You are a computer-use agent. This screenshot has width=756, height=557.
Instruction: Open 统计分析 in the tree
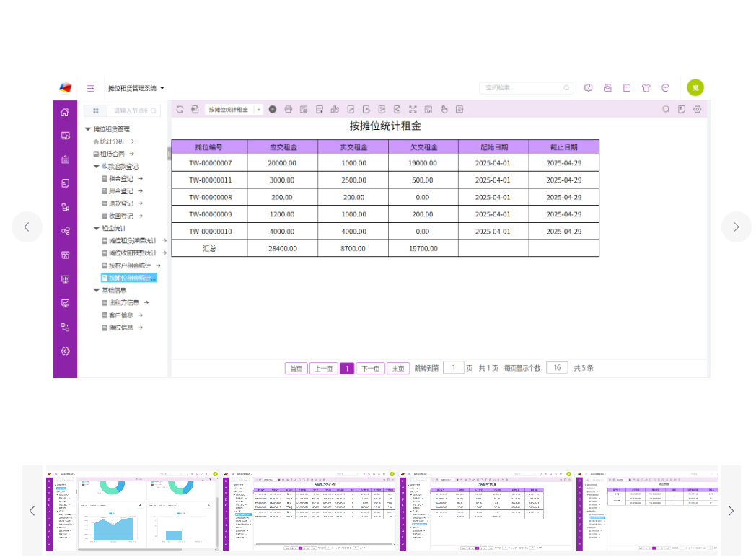click(112, 141)
